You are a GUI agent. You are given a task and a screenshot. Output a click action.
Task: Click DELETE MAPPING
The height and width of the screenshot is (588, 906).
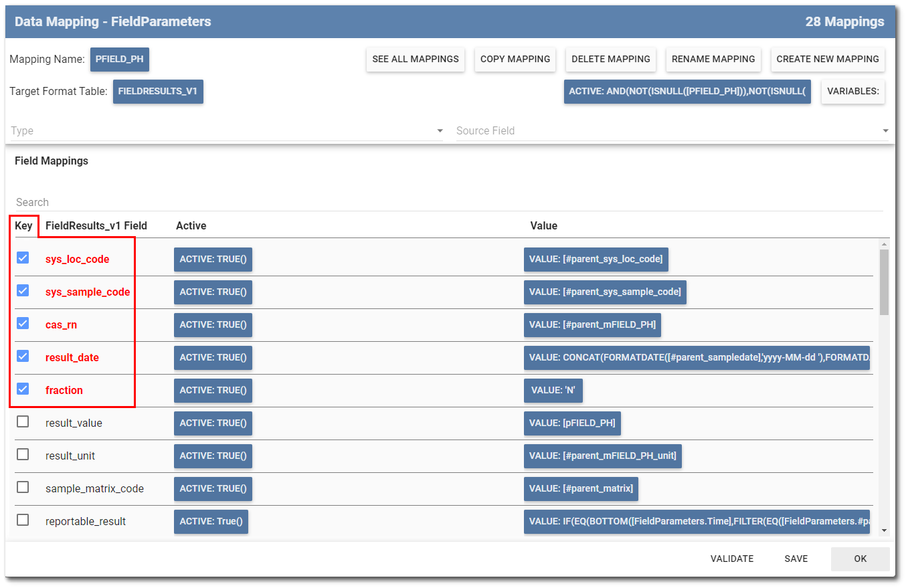pyautogui.click(x=610, y=59)
